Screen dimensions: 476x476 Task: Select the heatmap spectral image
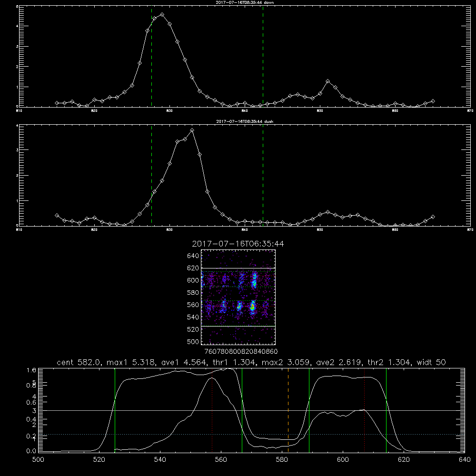(238, 297)
